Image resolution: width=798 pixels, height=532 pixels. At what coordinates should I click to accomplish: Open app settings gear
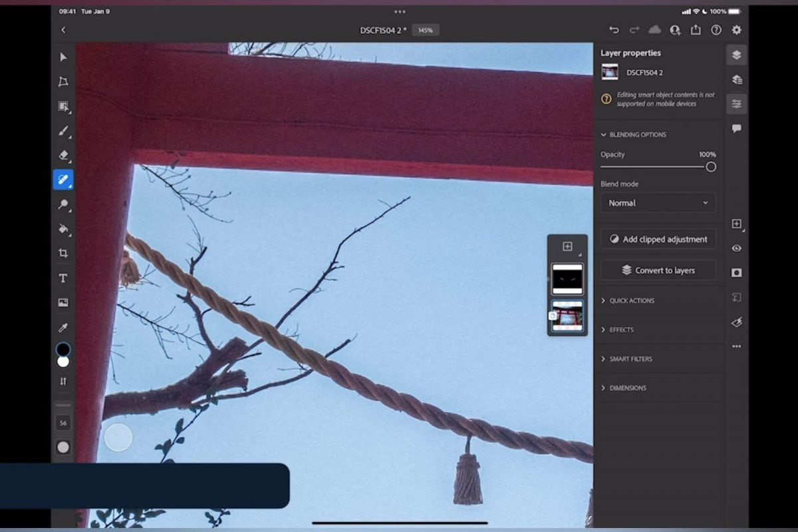[x=736, y=30]
